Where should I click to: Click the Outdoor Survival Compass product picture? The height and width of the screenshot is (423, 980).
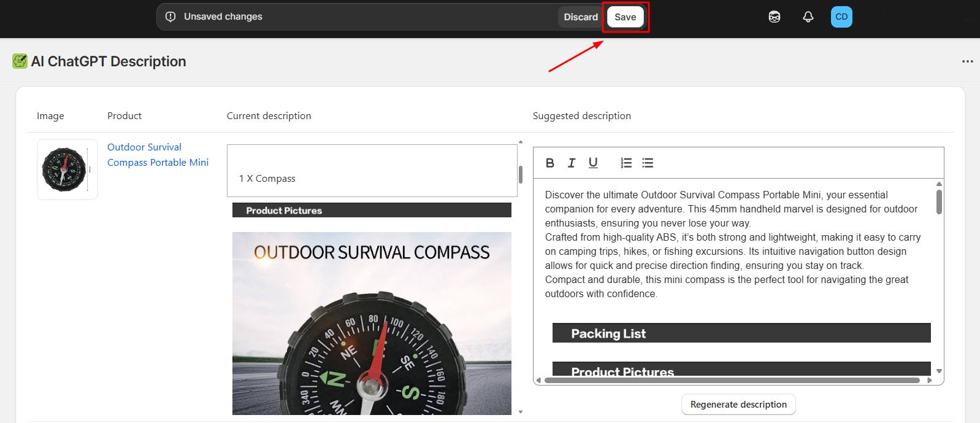point(372,324)
